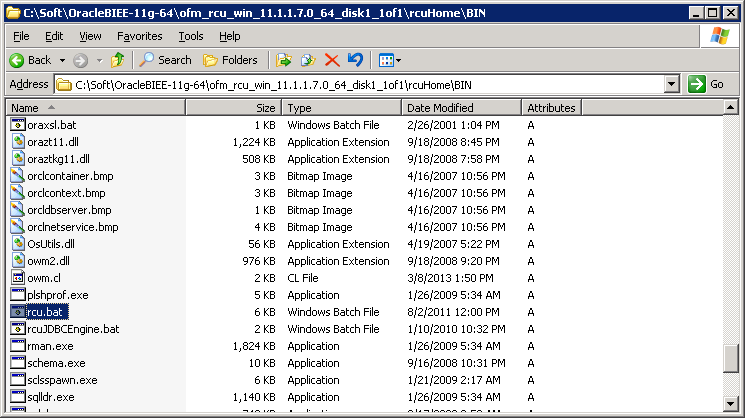Select the OsUtils.dll file icon
The image size is (745, 418).
coord(18,244)
